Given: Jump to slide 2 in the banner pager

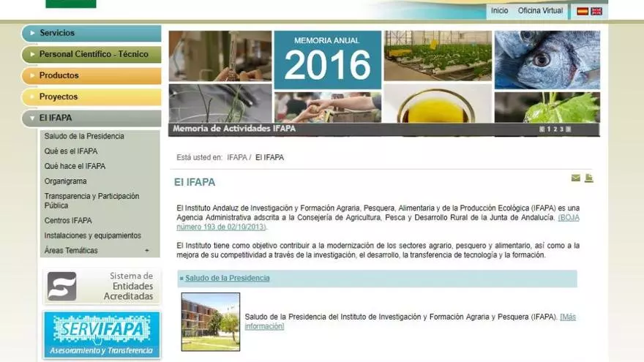Looking at the screenshot, I should (x=555, y=129).
